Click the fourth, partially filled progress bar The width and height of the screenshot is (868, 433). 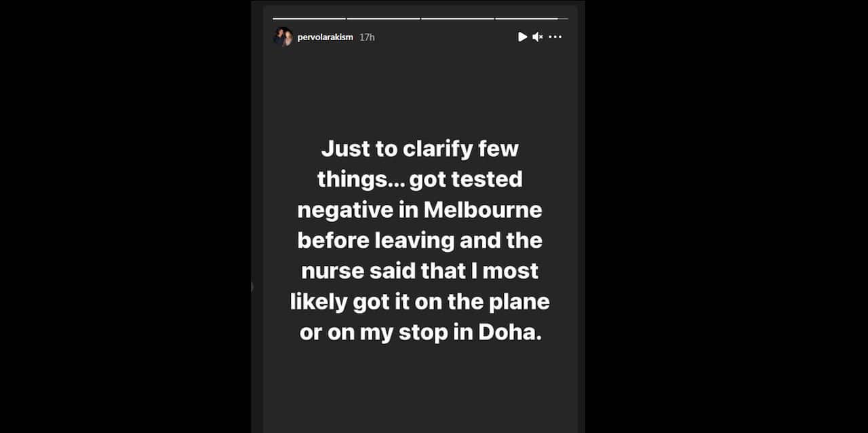pos(531,18)
